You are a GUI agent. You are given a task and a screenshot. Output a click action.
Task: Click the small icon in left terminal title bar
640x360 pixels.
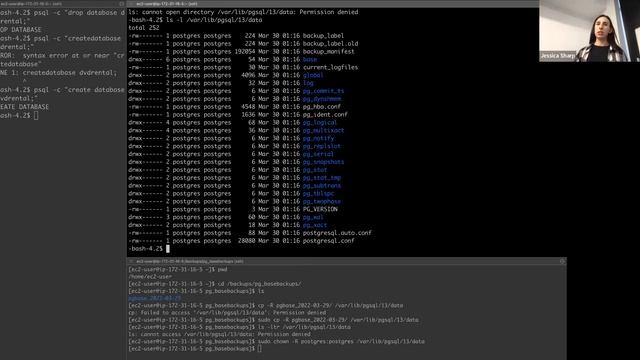tap(122, 4)
